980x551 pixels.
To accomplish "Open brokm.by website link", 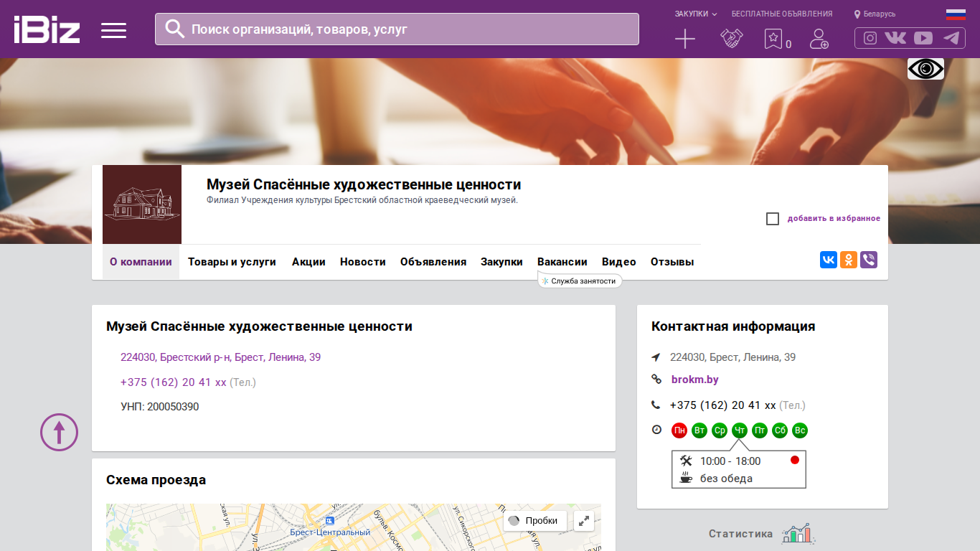I will 695,380.
